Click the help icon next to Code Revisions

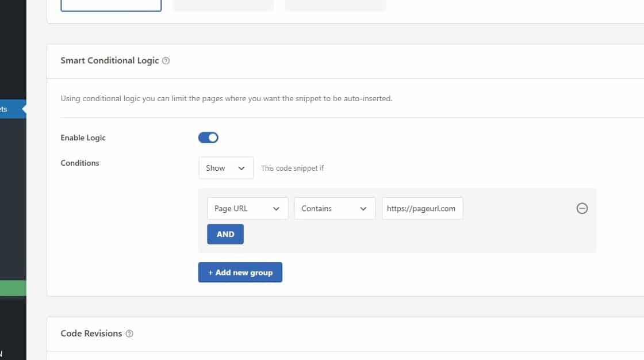click(x=129, y=334)
